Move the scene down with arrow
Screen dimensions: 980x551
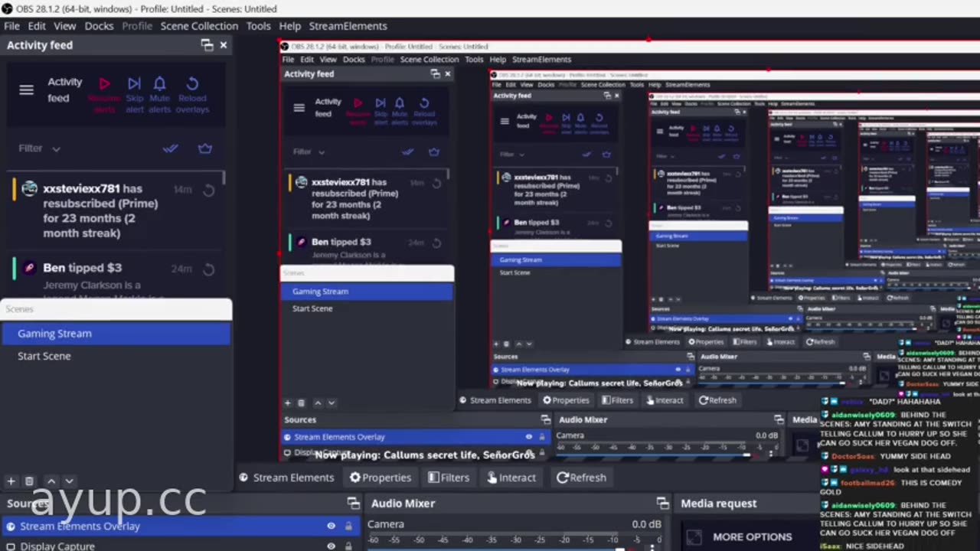point(69,481)
